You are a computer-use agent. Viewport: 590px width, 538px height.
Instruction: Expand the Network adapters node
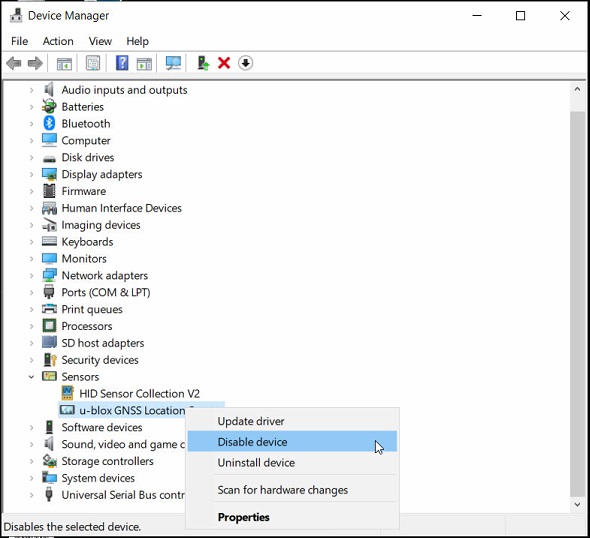pos(32,276)
